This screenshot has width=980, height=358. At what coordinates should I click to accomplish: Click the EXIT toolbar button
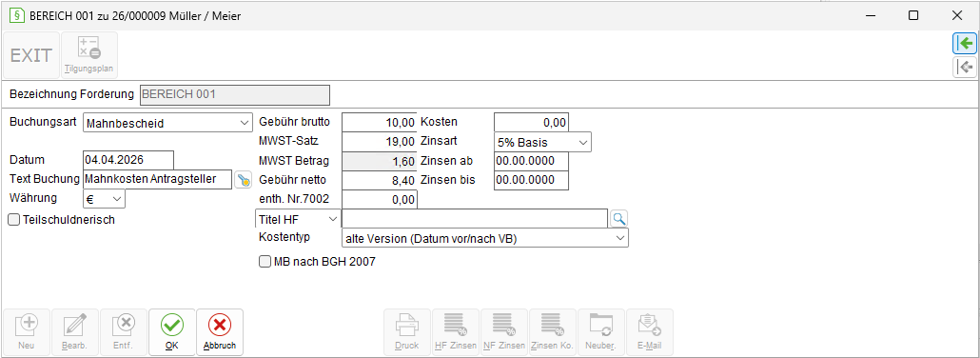[31, 55]
